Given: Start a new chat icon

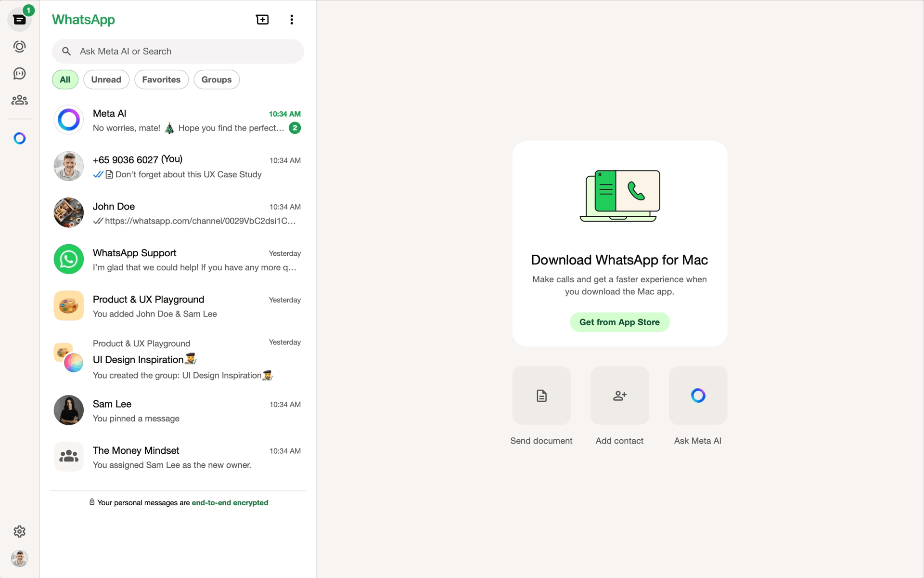Looking at the screenshot, I should coord(262,20).
